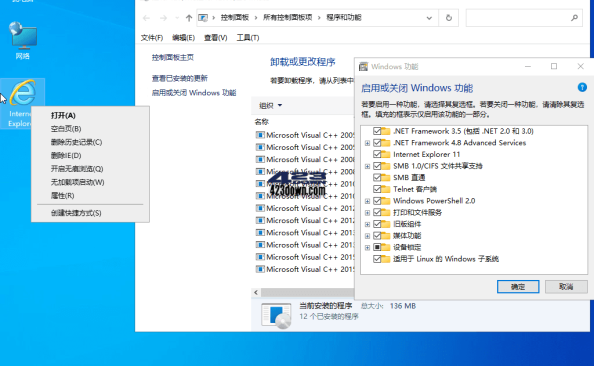Screen dimensions: 594x366
Task: Click folder icon beside 媒体功能
Action: pyautogui.click(x=386, y=236)
